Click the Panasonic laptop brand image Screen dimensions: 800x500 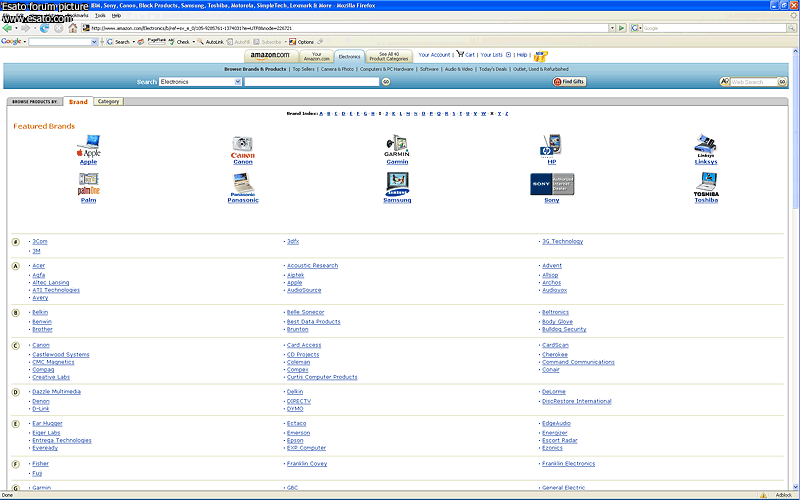(x=242, y=185)
